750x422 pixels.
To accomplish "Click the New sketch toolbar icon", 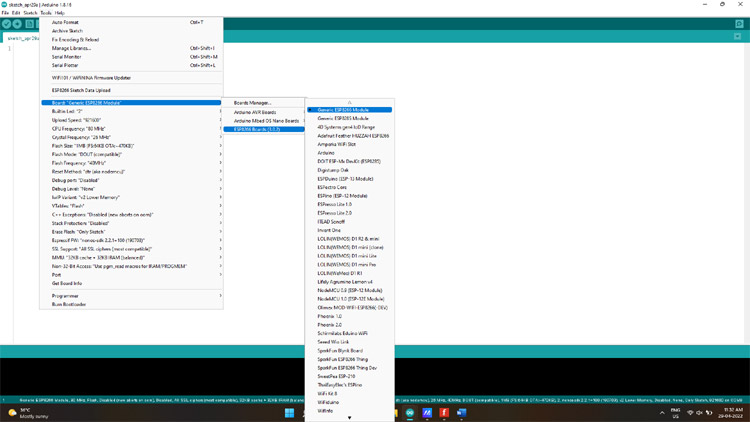I will tap(30, 24).
